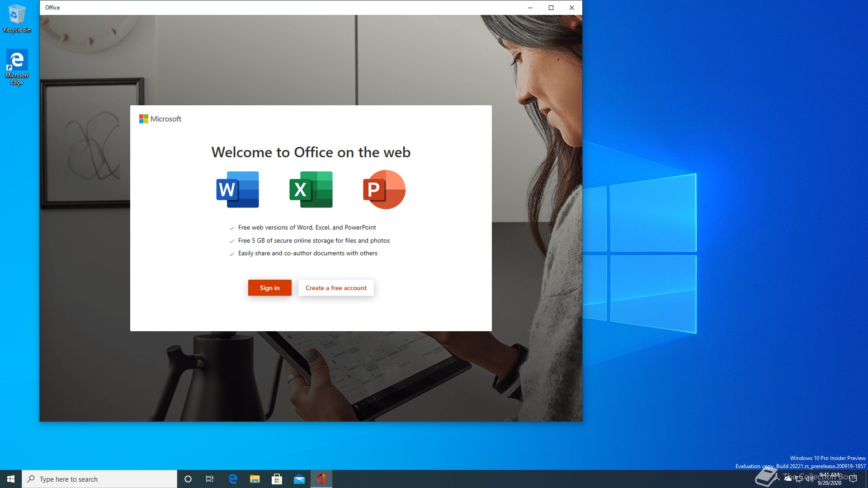Select the Microsoft Edge desktop shortcut
This screenshot has height=488, width=868.
[x=17, y=67]
